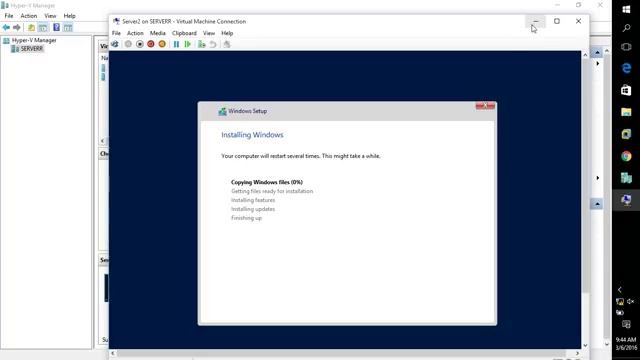
Task: Go back in Hyper-V Manager toolbar
Action: click(x=6, y=27)
